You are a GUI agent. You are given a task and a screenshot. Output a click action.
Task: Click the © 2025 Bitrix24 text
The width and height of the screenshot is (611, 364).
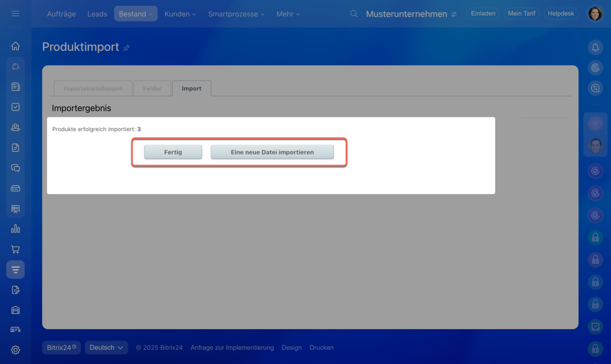click(159, 347)
